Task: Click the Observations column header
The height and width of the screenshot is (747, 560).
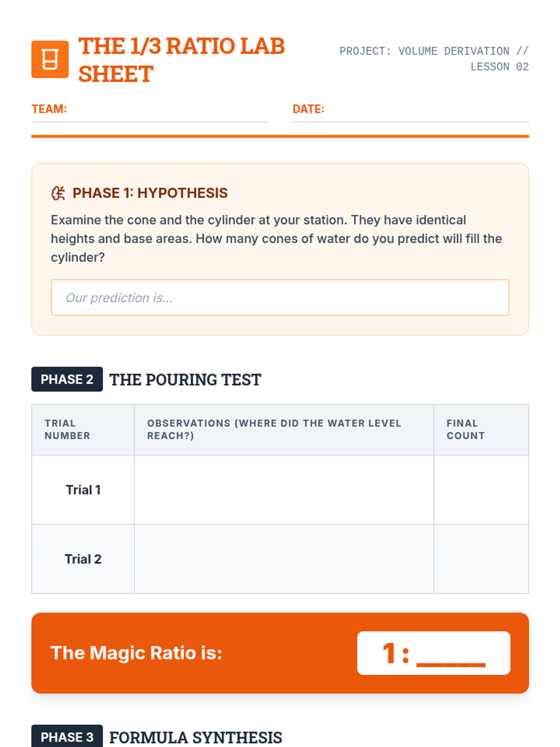Action: pyautogui.click(x=274, y=430)
